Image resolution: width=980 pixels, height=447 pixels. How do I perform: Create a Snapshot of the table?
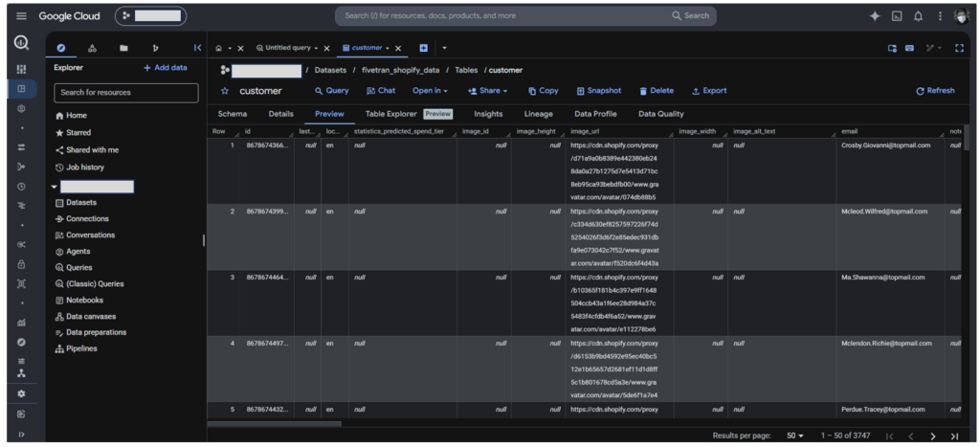pyautogui.click(x=599, y=91)
